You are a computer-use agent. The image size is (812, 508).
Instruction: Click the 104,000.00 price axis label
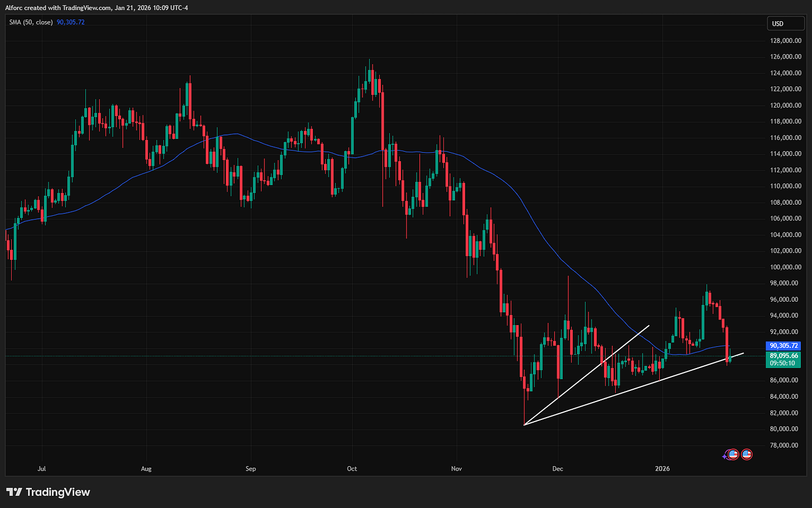(786, 235)
